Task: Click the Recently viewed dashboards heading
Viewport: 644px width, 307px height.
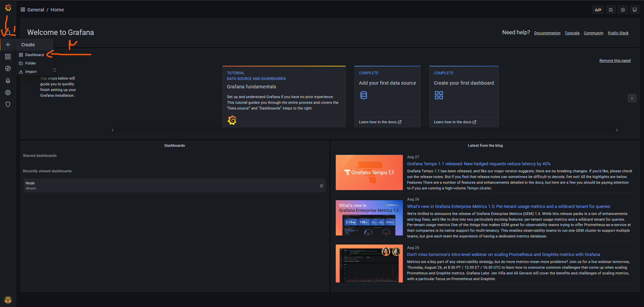Action: coord(47,171)
